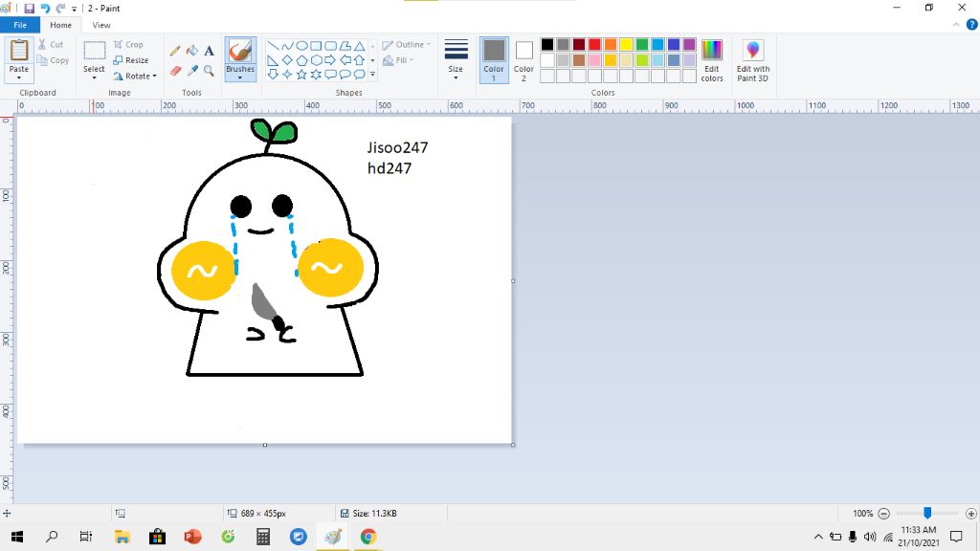Click the Copy button
The height and width of the screenshot is (551, 980).
coord(54,60)
